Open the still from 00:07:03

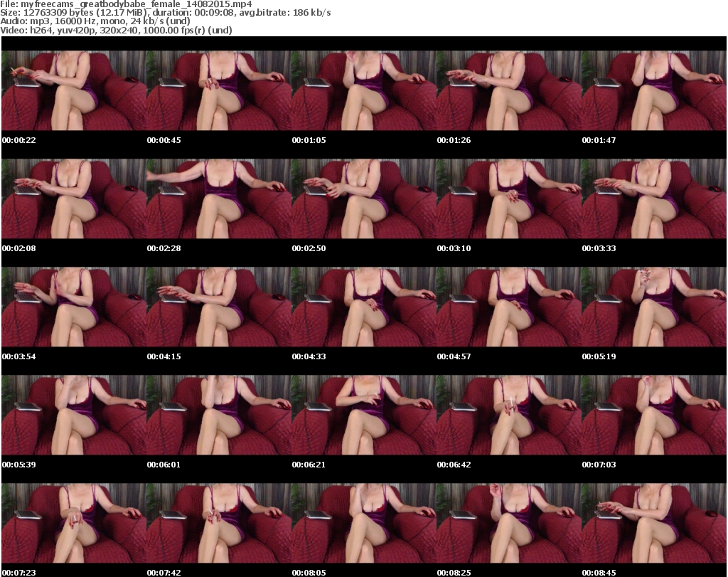[x=654, y=415]
